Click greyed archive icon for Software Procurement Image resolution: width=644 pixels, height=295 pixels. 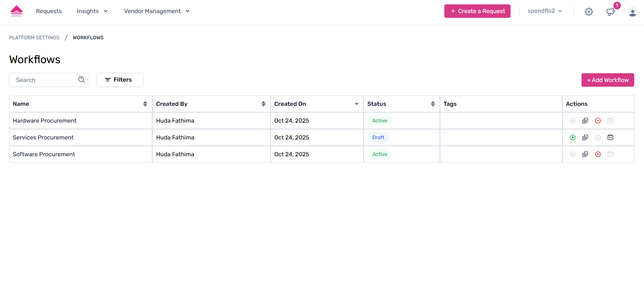click(610, 154)
